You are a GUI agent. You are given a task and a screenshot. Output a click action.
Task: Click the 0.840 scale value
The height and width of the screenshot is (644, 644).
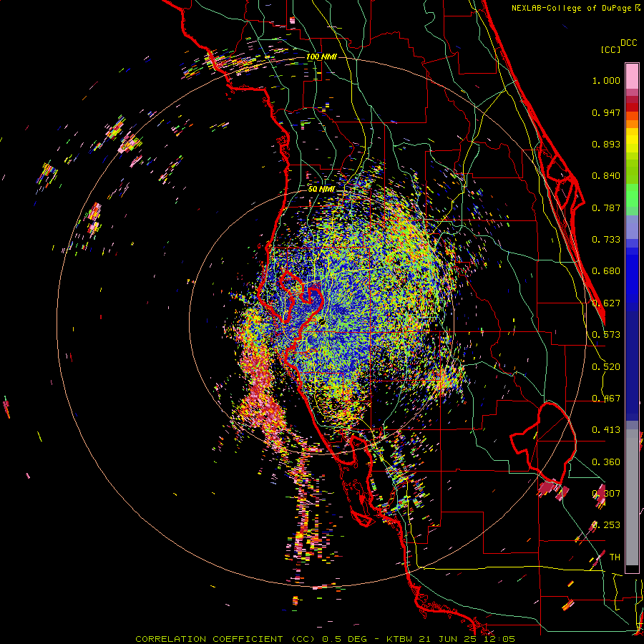[x=606, y=176]
